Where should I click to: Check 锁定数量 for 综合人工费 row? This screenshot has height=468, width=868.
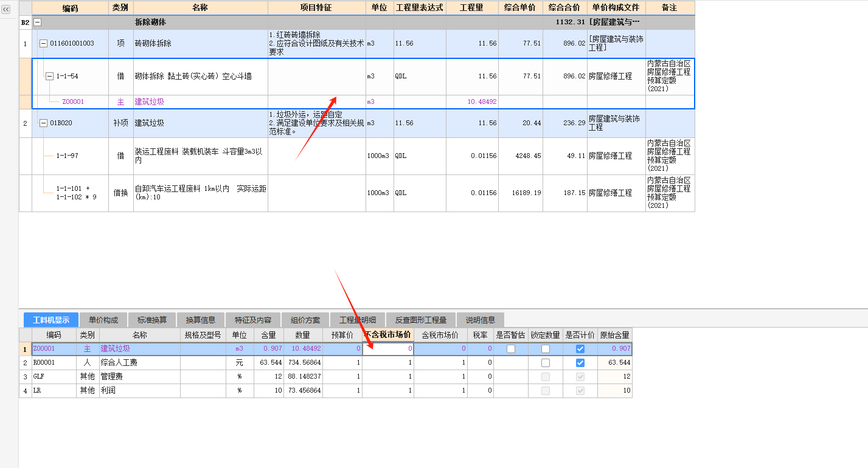click(546, 363)
